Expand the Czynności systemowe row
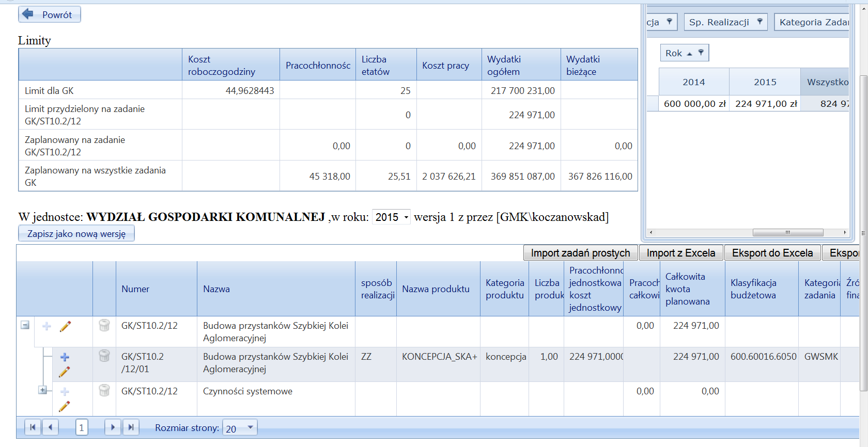 (43, 390)
